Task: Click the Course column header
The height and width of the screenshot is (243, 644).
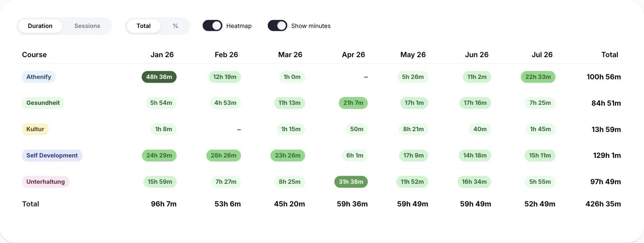Action: coord(34,55)
